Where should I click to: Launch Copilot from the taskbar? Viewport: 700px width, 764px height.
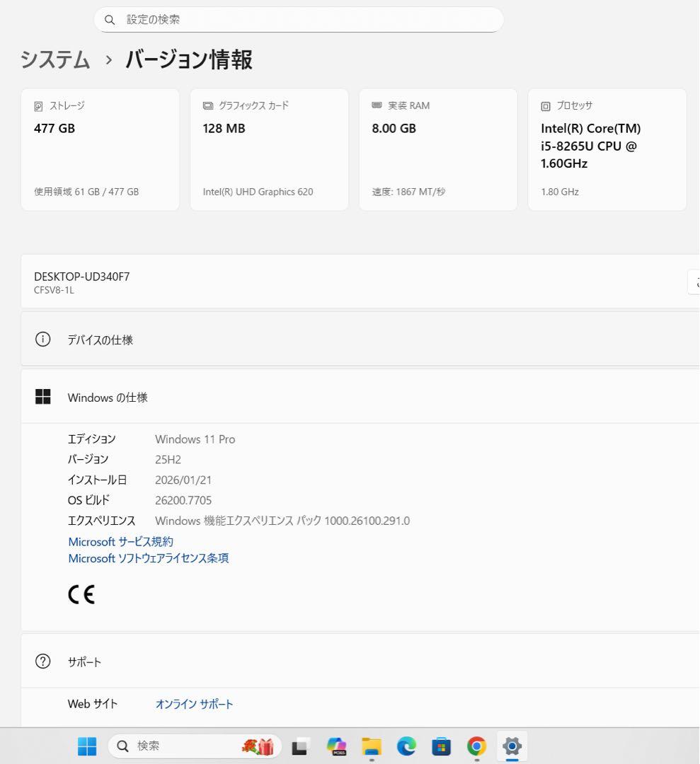(x=336, y=746)
